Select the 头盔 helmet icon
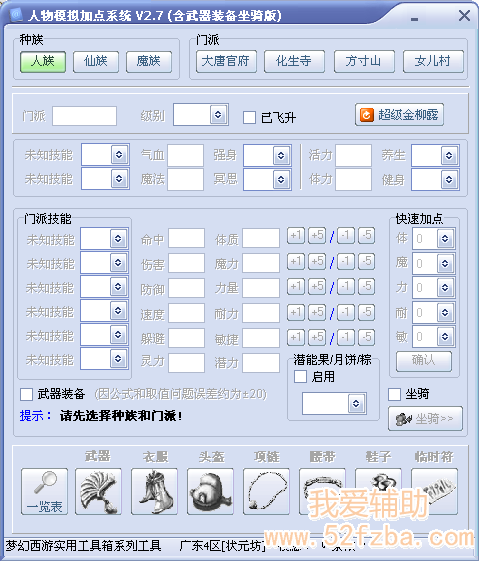The width and height of the screenshot is (479, 561). tap(210, 491)
